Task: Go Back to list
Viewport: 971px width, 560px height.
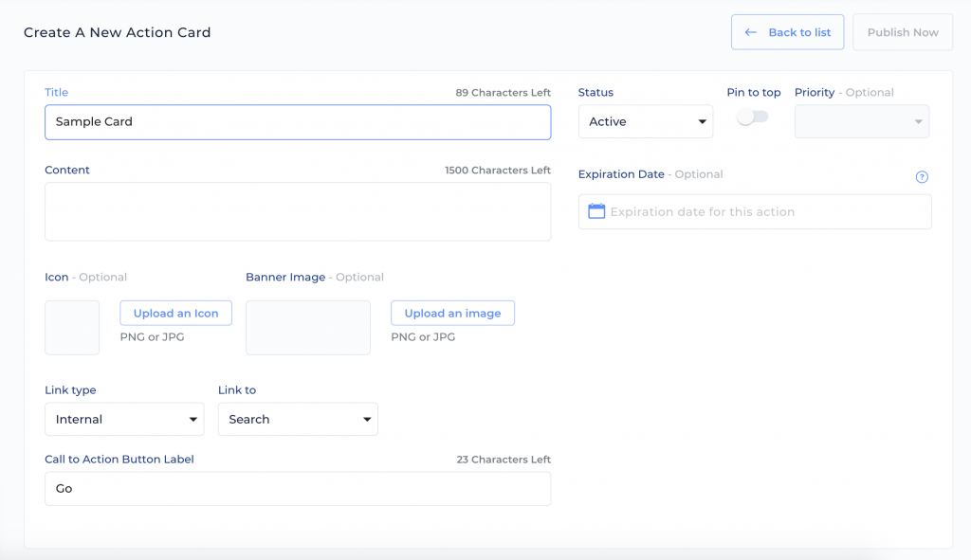Action: click(x=787, y=32)
